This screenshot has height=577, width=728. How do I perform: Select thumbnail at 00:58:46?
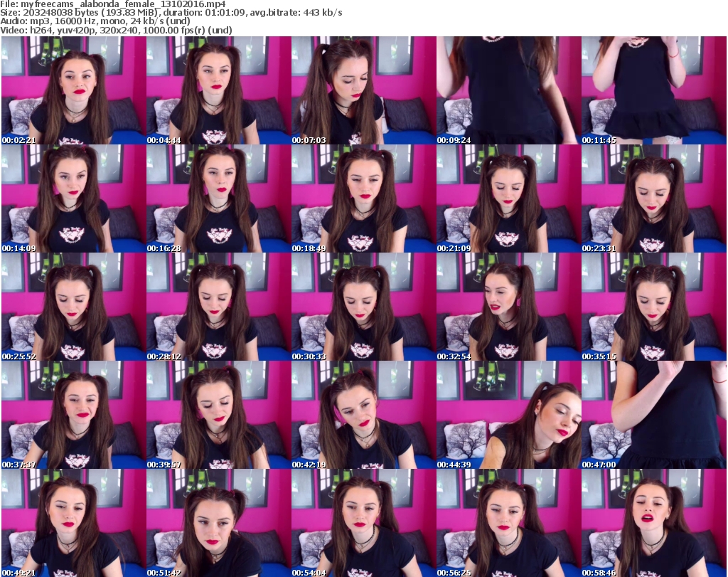[654, 523]
